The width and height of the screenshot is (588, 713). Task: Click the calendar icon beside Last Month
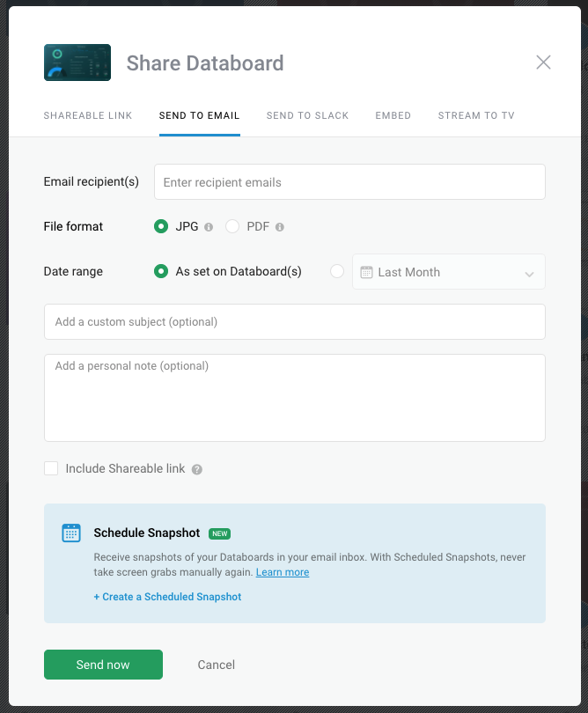(366, 272)
